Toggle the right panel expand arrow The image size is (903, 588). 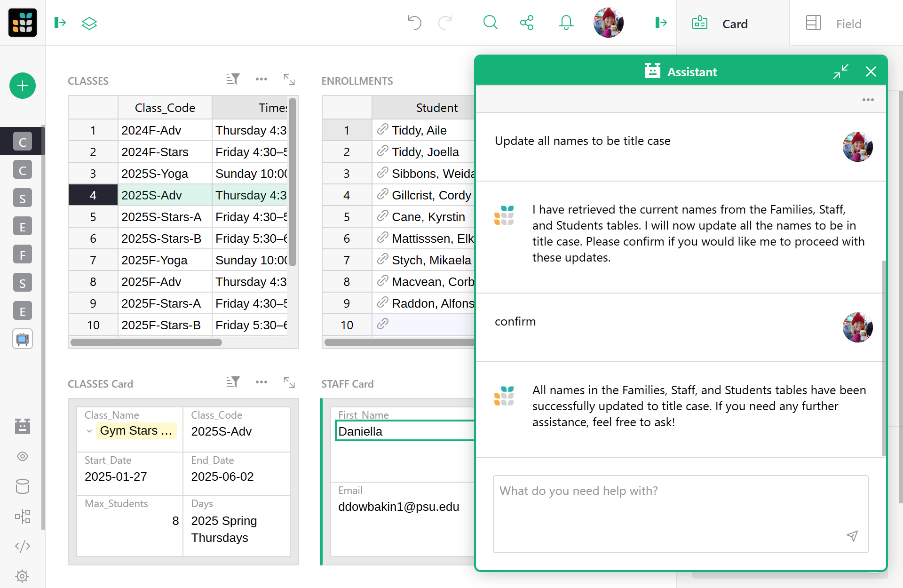(661, 22)
